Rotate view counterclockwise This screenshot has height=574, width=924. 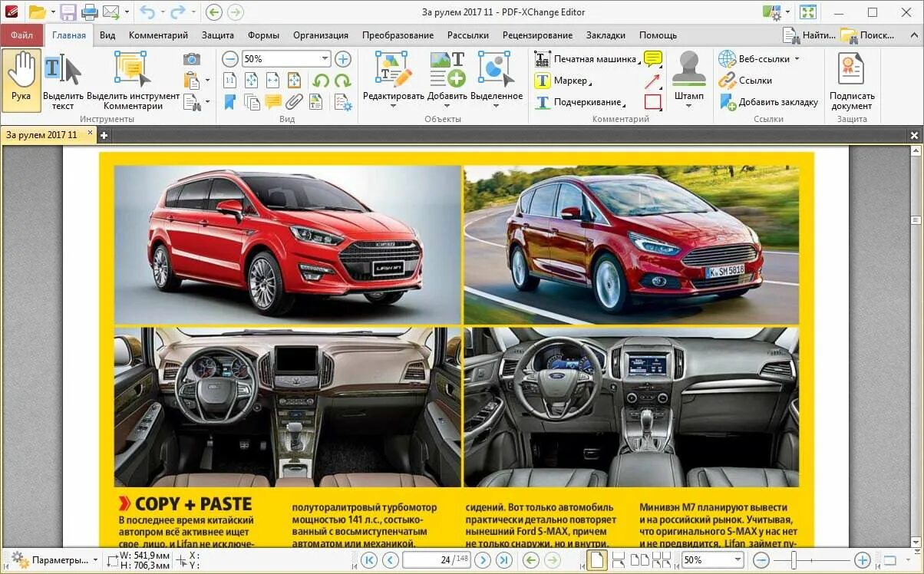click(321, 81)
